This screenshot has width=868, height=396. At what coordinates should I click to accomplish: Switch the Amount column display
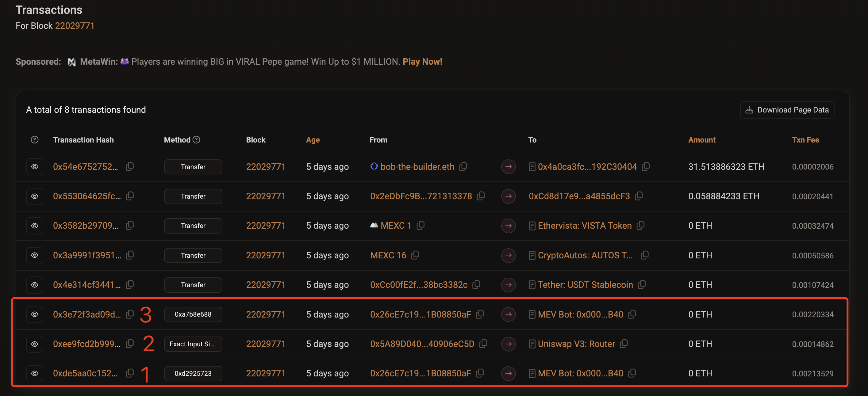point(701,140)
